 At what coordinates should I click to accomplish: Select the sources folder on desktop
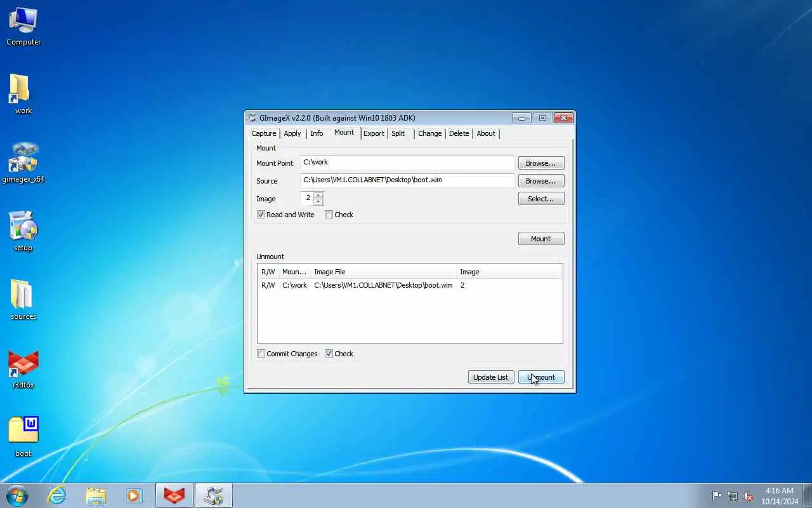pyautogui.click(x=23, y=300)
